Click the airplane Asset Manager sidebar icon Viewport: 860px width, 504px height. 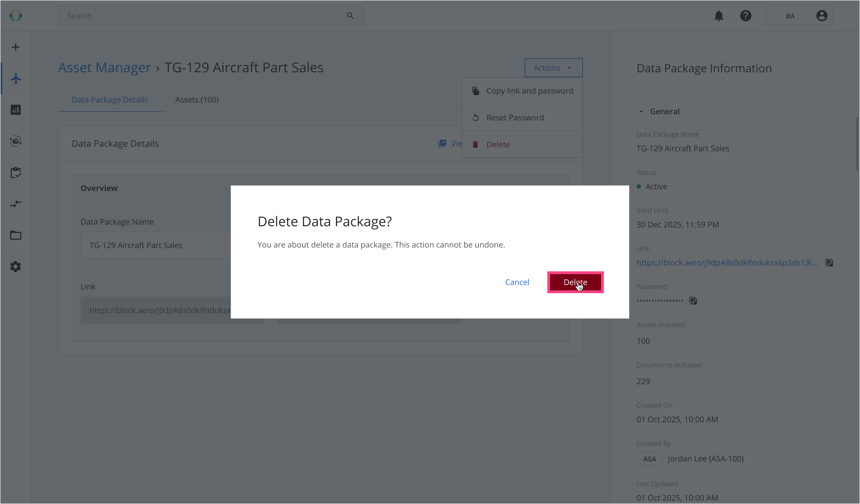click(16, 78)
